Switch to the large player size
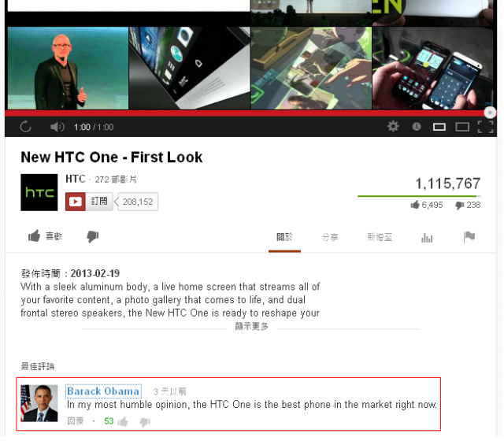Viewport: 504px width, 441px height. (462, 128)
